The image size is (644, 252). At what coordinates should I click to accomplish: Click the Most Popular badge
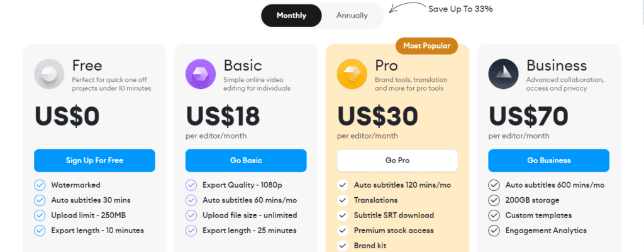pos(427,46)
